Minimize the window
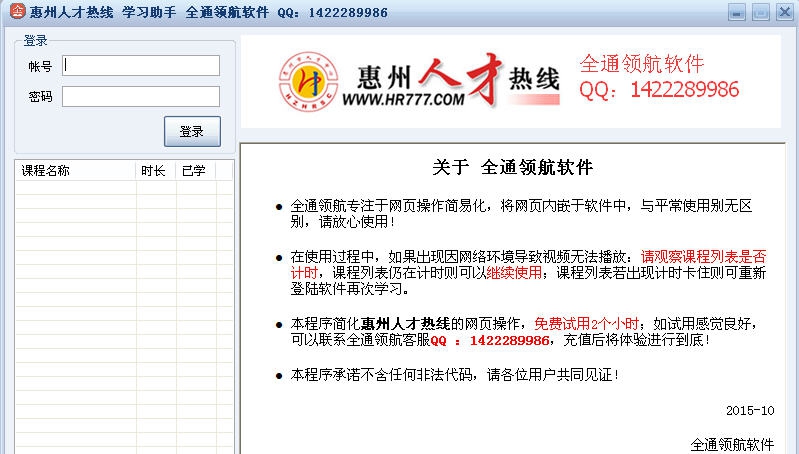Viewport: 799px width, 454px height. point(736,12)
